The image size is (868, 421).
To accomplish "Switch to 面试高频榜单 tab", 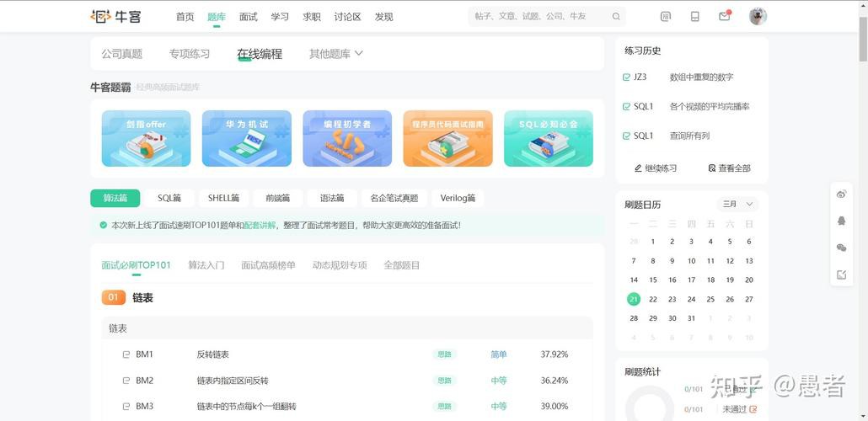I will click(268, 265).
